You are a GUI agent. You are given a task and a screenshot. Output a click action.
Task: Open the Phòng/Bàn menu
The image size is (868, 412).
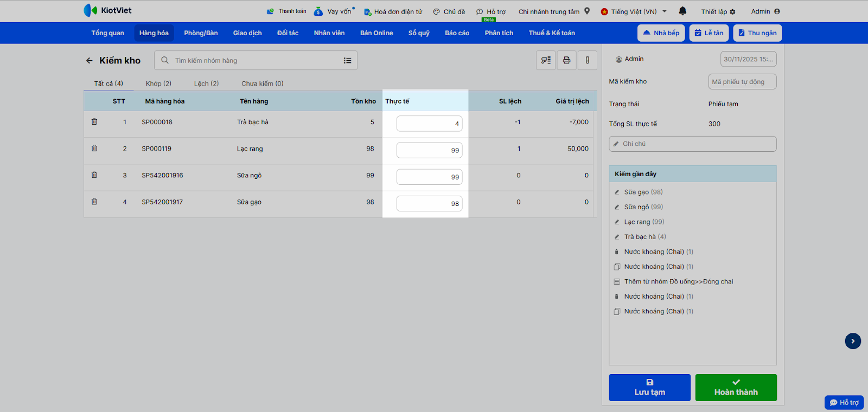201,33
